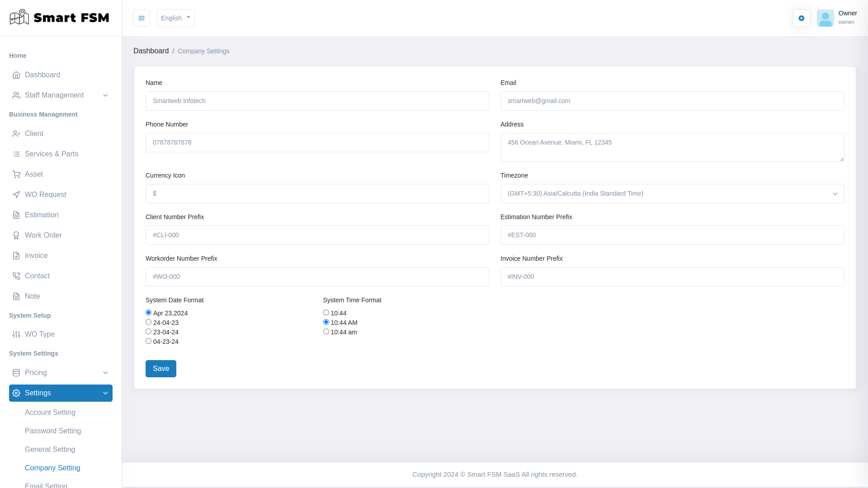Choose the 10:44 time format option
Viewport: 868px width, 488px height.
(325, 312)
